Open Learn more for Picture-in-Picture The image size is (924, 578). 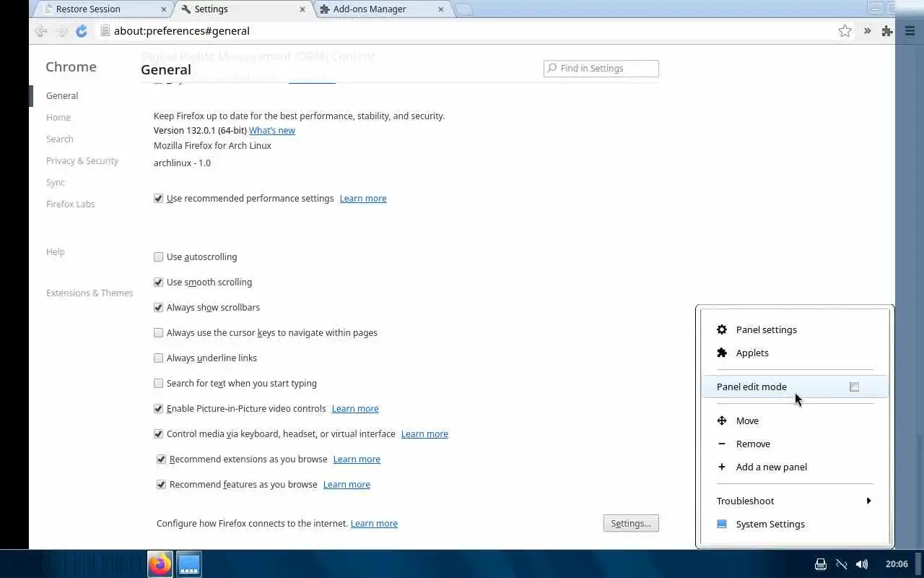pyautogui.click(x=355, y=408)
